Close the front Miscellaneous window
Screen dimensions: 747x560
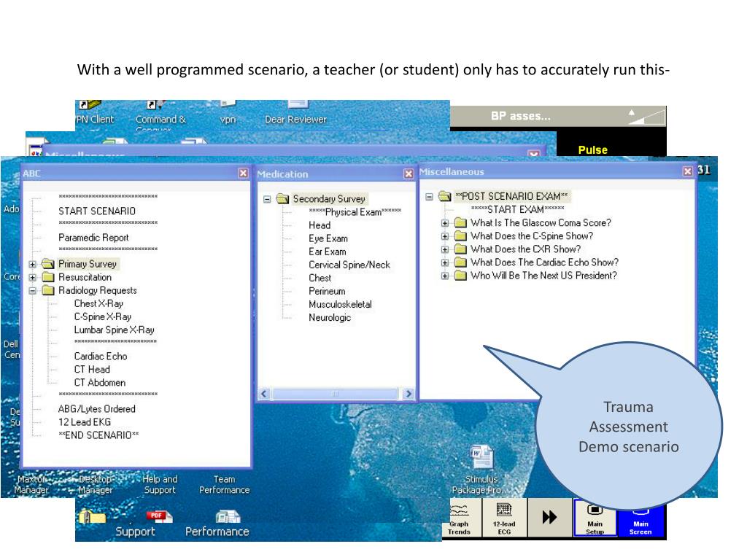[x=687, y=171]
